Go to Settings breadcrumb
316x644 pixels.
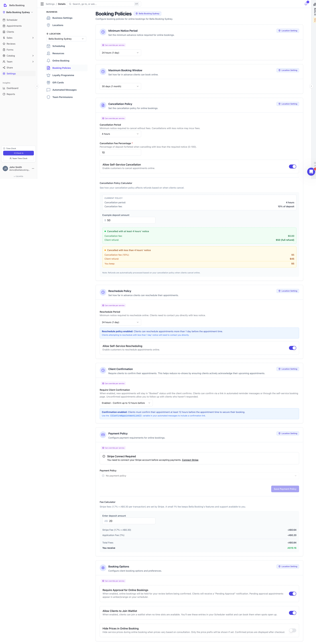click(50, 4)
